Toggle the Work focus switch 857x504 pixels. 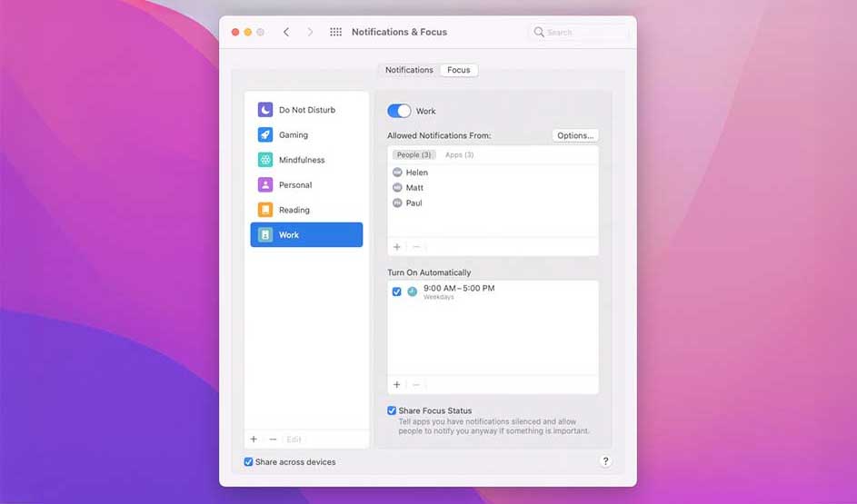(x=399, y=111)
